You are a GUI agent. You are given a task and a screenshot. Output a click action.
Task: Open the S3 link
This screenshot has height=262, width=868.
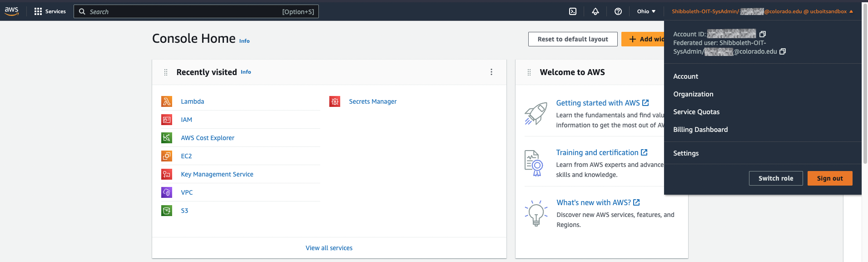184,211
